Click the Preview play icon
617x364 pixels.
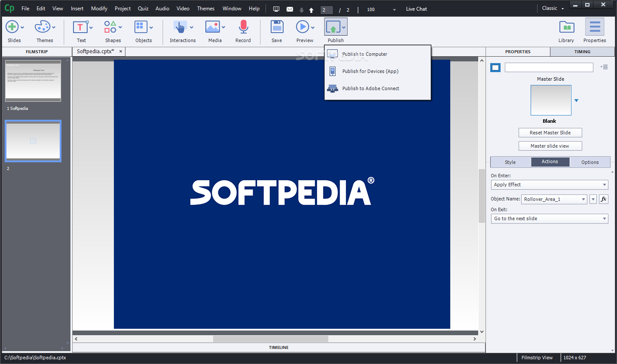302,27
